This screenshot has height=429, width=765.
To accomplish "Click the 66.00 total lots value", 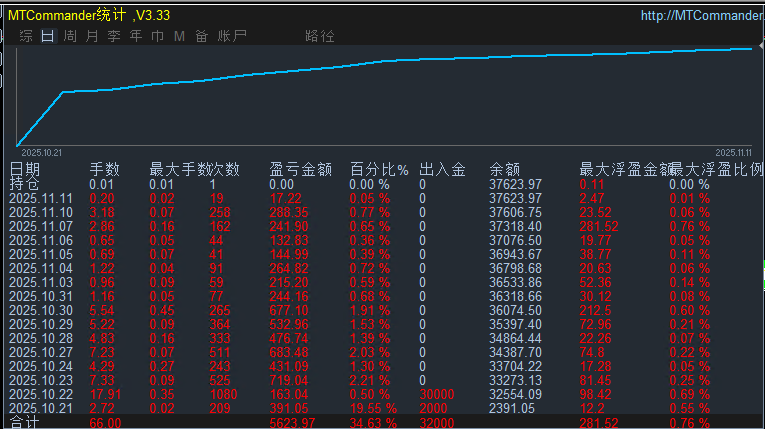I will coord(105,423).
